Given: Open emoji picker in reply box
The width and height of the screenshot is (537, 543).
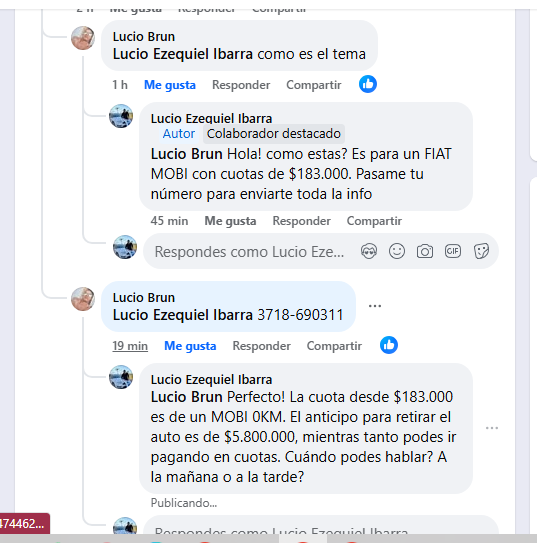Looking at the screenshot, I should 397,251.
